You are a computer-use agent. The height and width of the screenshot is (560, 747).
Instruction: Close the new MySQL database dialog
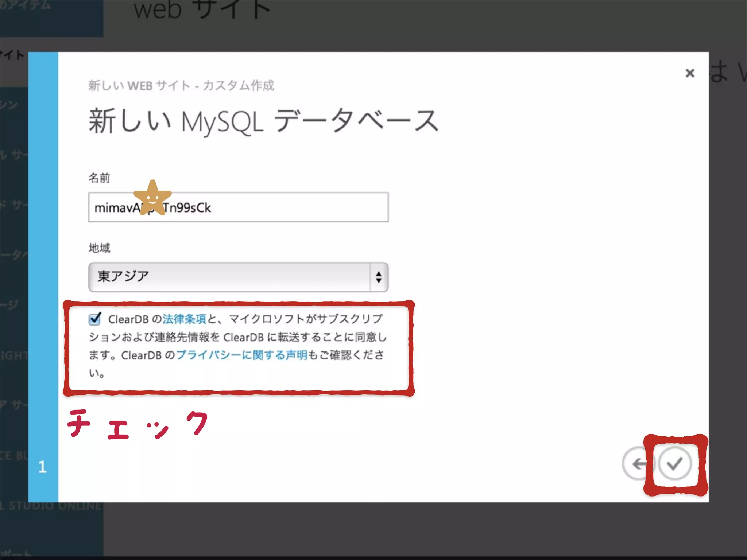(690, 73)
